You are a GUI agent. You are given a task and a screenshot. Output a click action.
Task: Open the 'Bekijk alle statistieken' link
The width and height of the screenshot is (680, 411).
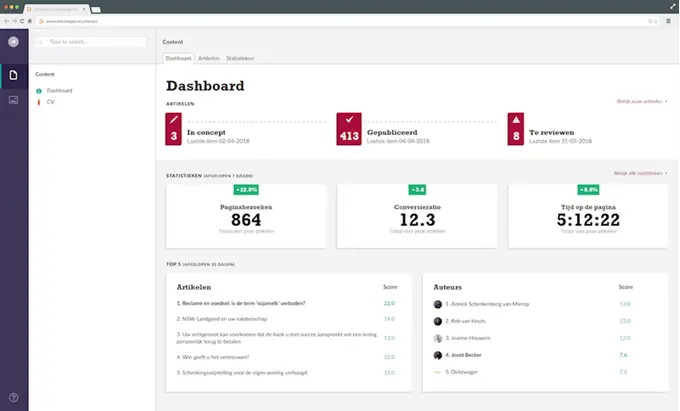(x=640, y=173)
